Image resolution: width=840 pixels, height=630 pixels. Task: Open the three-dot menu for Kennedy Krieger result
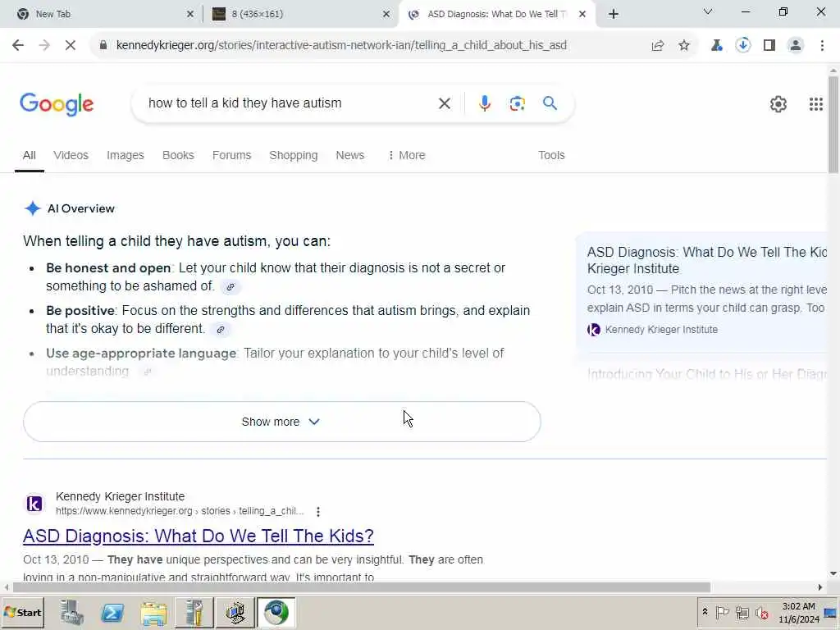point(318,512)
